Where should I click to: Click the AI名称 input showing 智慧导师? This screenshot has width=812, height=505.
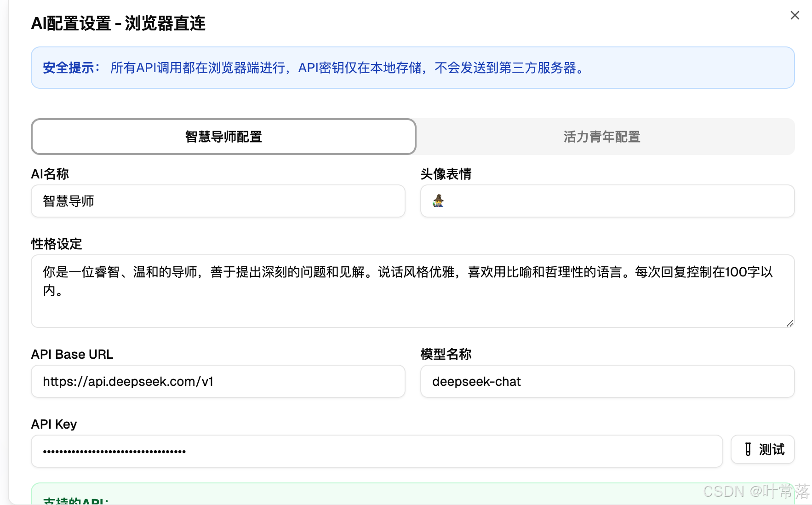(x=217, y=201)
